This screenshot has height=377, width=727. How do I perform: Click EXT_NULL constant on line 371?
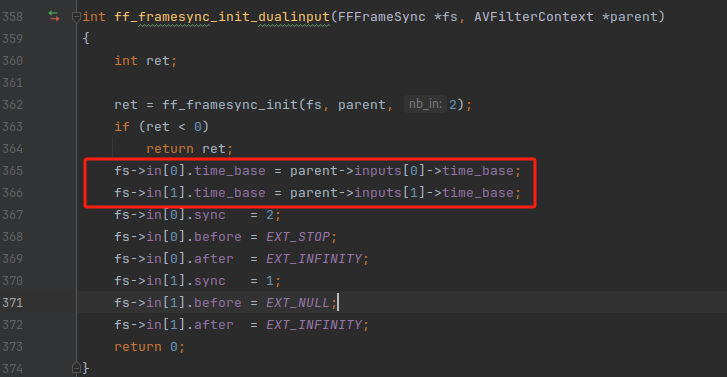click(298, 303)
